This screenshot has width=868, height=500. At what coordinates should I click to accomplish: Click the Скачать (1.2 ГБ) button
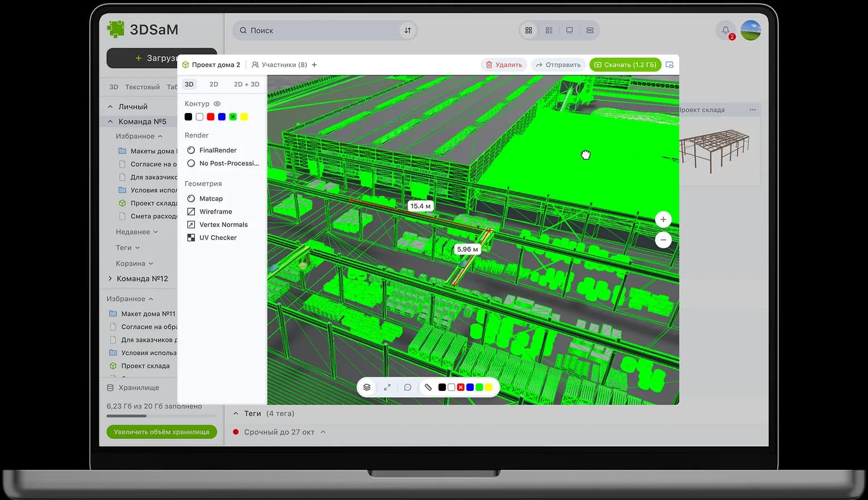click(x=625, y=65)
